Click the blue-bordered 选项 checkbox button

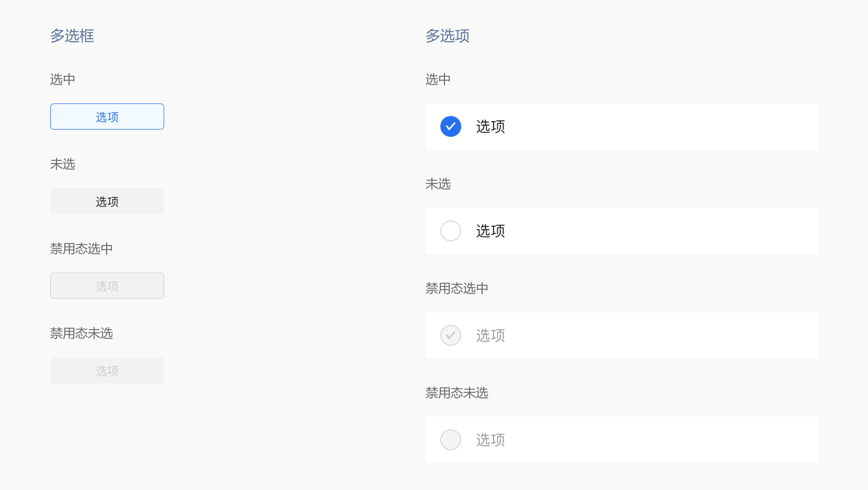[107, 116]
